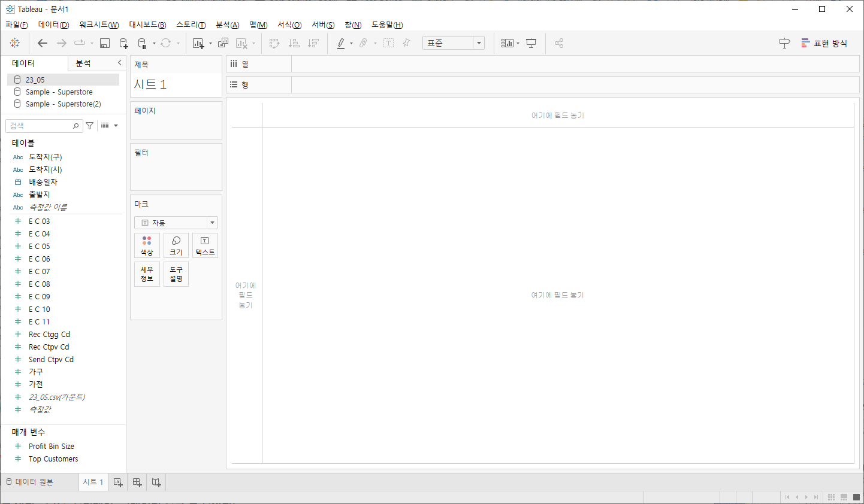Expand the clear sheet dropdown arrow
The image size is (864, 504).
253,43
